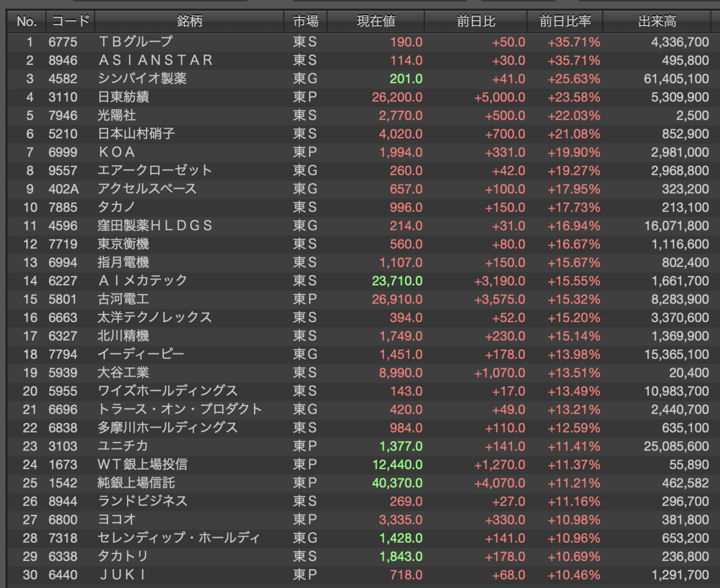The width and height of the screenshot is (720, 588).
Task: Select 東京衡機 stock name
Action: point(123,244)
